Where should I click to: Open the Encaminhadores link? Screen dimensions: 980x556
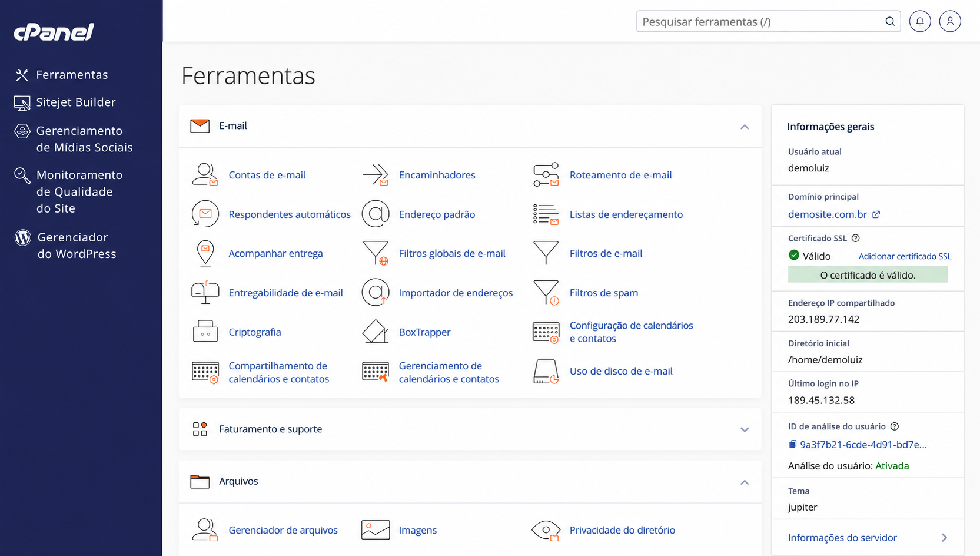[x=437, y=175]
